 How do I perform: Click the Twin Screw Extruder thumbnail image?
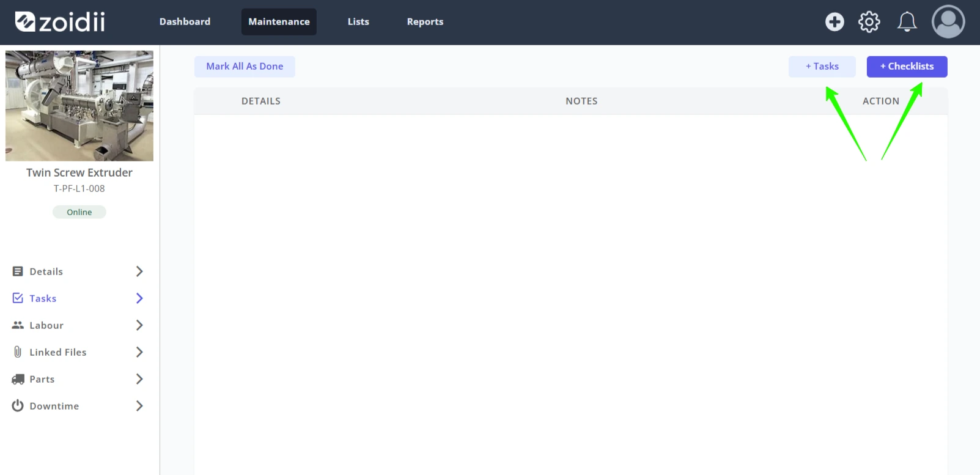(x=79, y=106)
